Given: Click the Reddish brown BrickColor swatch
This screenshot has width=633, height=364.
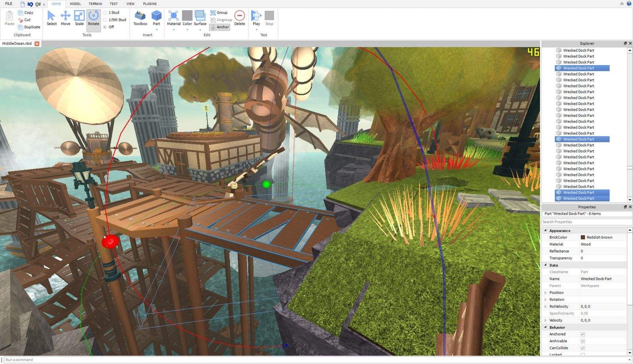Looking at the screenshot, I should pos(583,238).
